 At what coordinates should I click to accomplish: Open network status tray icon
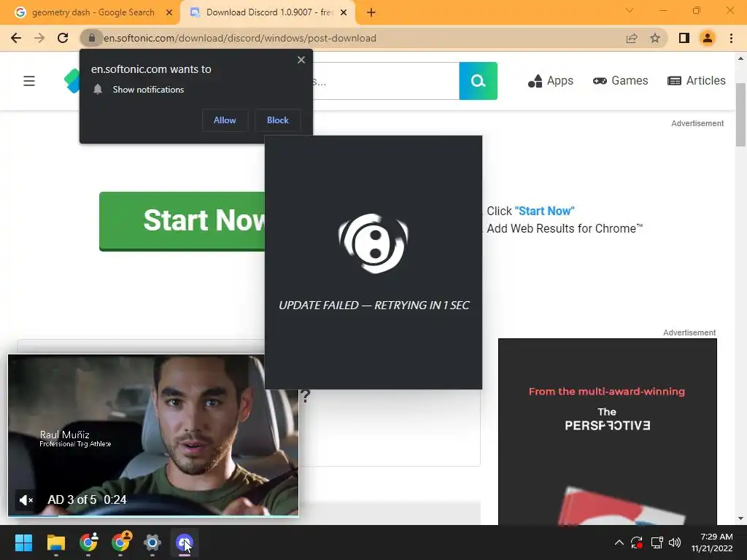pyautogui.click(x=657, y=542)
